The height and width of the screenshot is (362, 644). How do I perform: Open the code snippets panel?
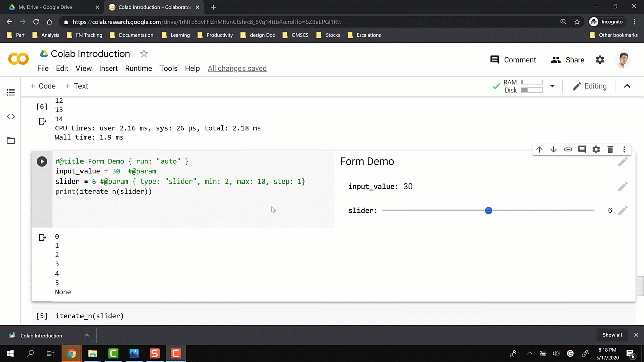click(11, 117)
